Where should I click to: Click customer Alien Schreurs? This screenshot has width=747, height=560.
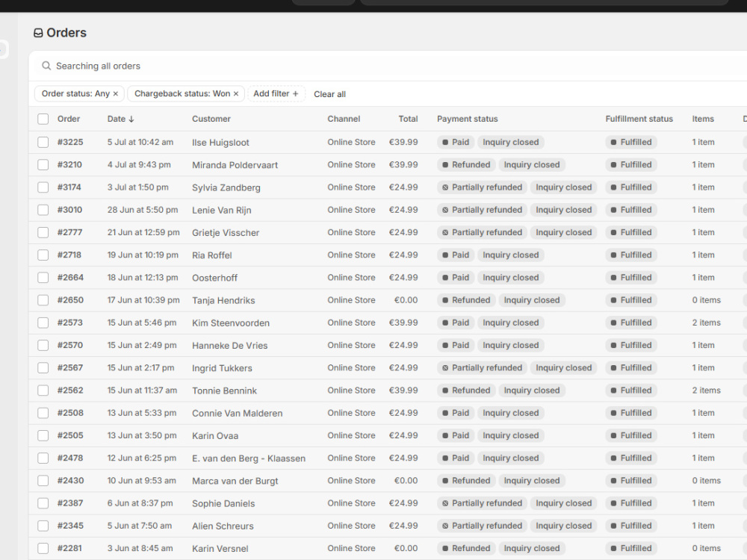pyautogui.click(x=223, y=526)
